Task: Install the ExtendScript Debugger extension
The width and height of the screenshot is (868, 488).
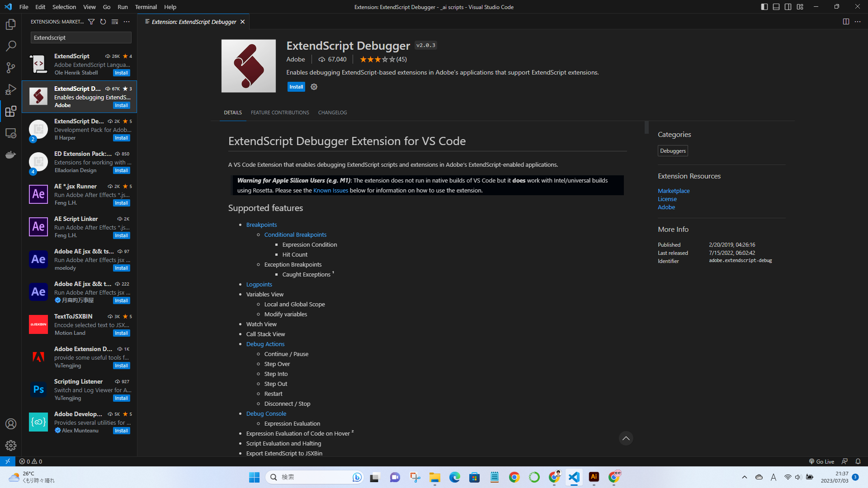Action: [x=296, y=87]
